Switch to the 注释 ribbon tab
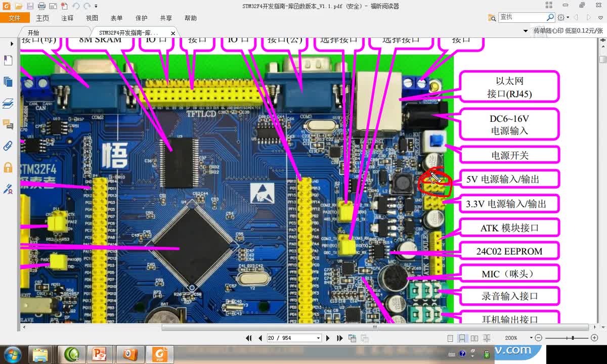This screenshot has height=364, width=607. click(67, 18)
